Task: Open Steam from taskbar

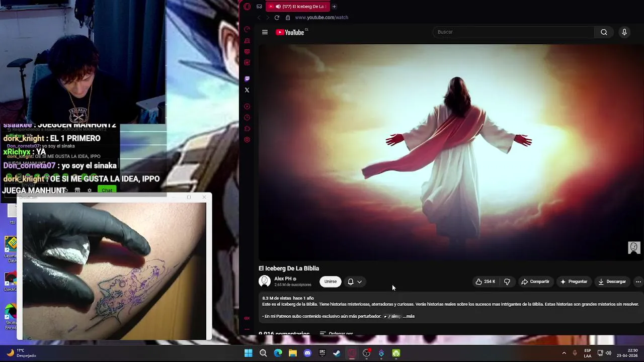Action: pos(337,353)
